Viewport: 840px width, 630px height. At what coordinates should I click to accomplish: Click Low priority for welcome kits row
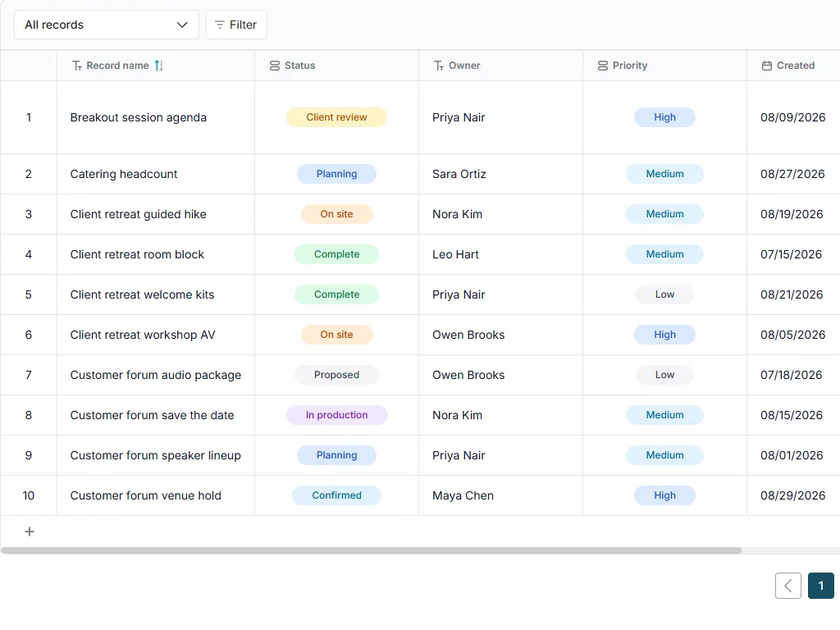[x=664, y=294]
